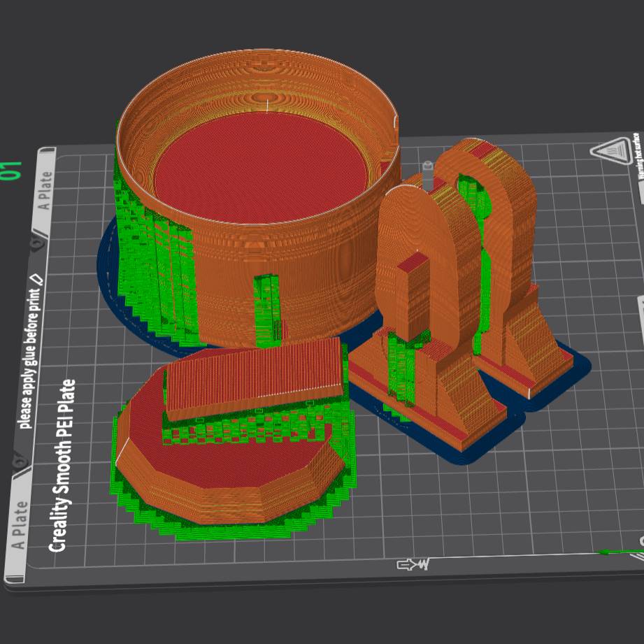
Task: Click the front arrow marker on plate edge
Action: pyautogui.click(x=413, y=564)
